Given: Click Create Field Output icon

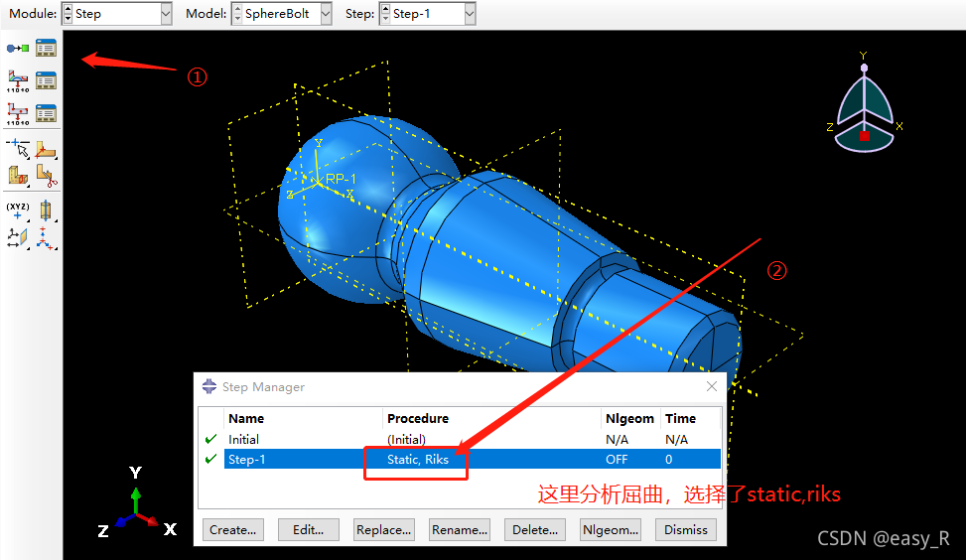Looking at the screenshot, I should 18,80.
